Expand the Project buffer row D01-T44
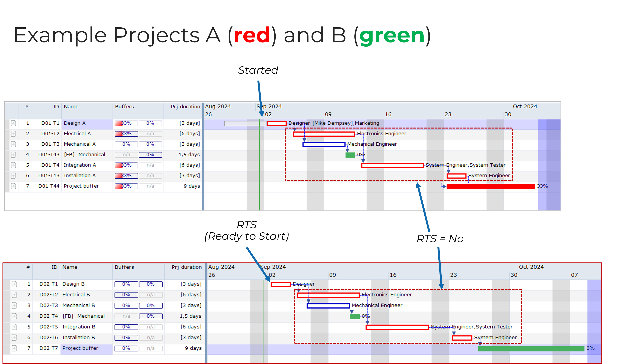Image resolution: width=638 pixels, height=364 pixels. 13,186
